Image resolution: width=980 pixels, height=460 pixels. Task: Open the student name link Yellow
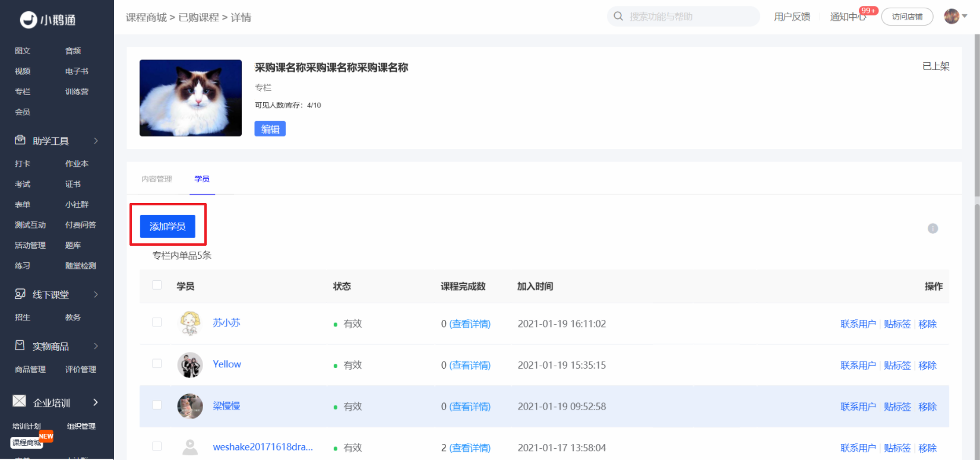click(227, 364)
